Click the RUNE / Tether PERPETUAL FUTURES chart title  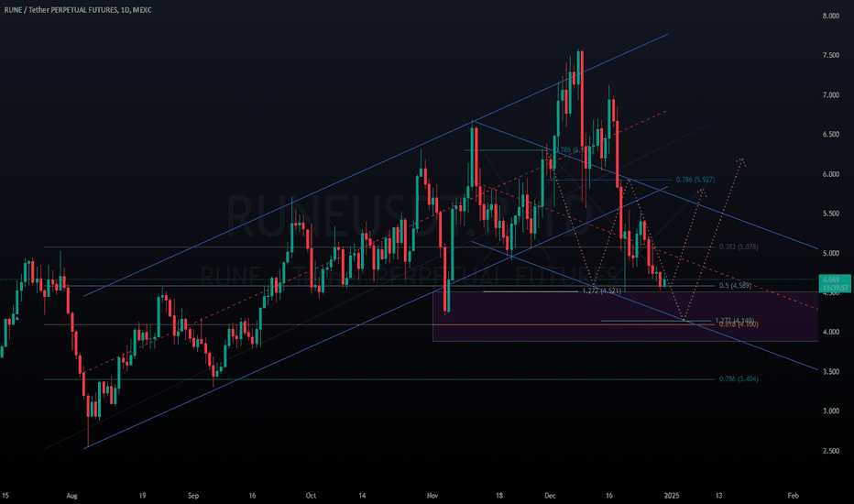78,10
